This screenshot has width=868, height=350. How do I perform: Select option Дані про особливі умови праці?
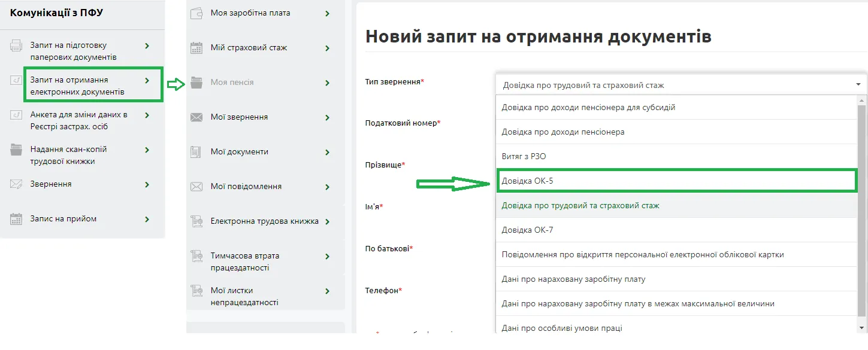click(x=677, y=324)
